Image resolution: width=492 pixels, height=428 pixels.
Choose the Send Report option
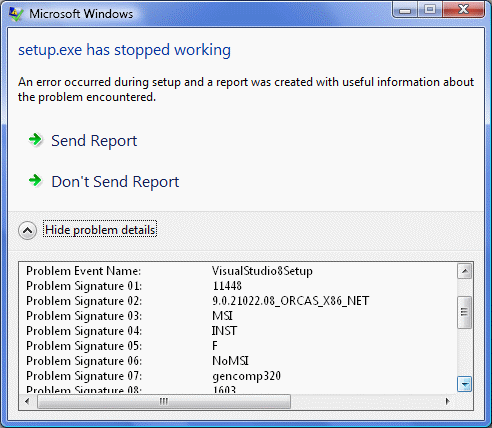(x=94, y=141)
